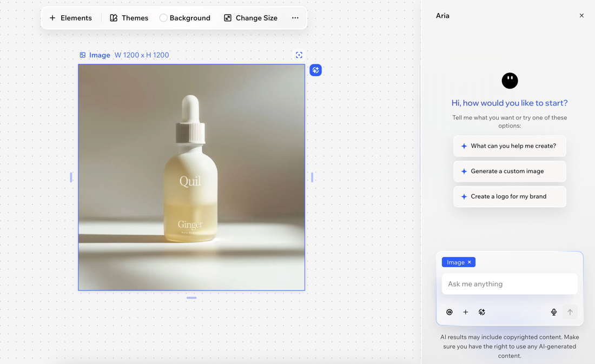Click the Background color circle

tap(163, 18)
